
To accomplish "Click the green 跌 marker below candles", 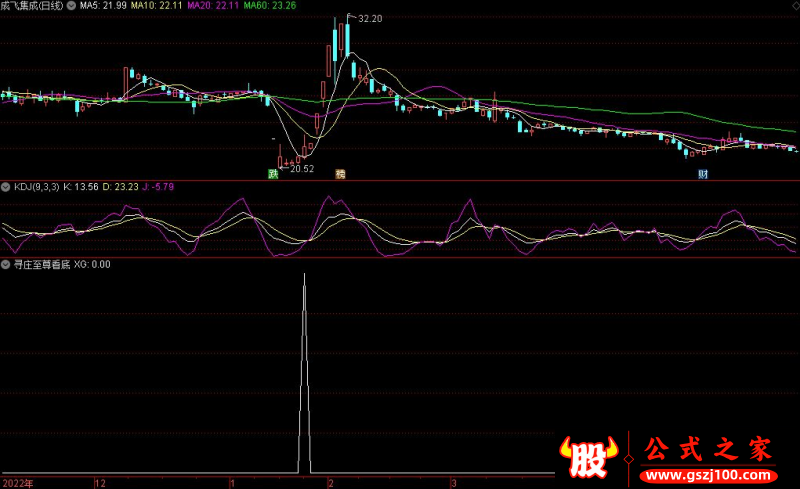I will tap(271, 174).
